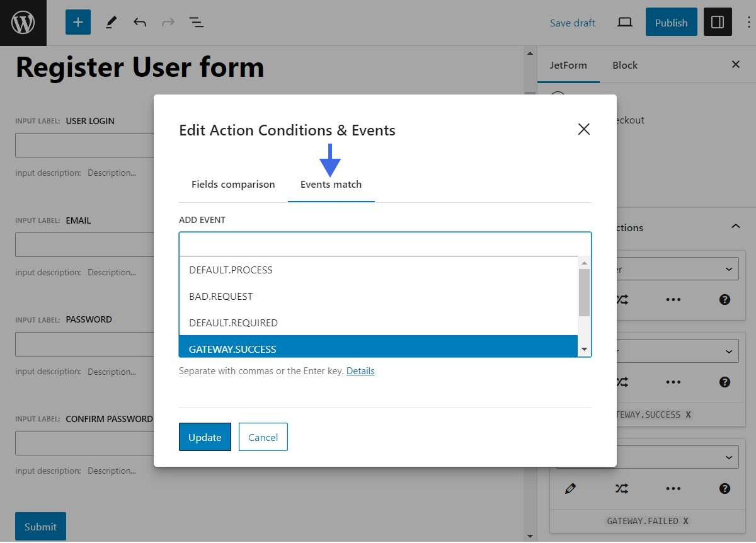Open the document overview panel
Viewport: 756px width, 543px height.
(197, 21)
